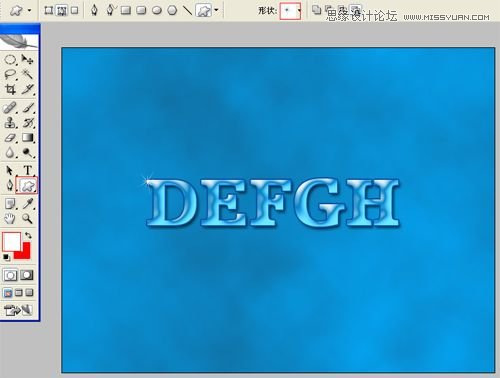
Task: Choose the Custom Shape tool in options bar
Action: pos(204,10)
